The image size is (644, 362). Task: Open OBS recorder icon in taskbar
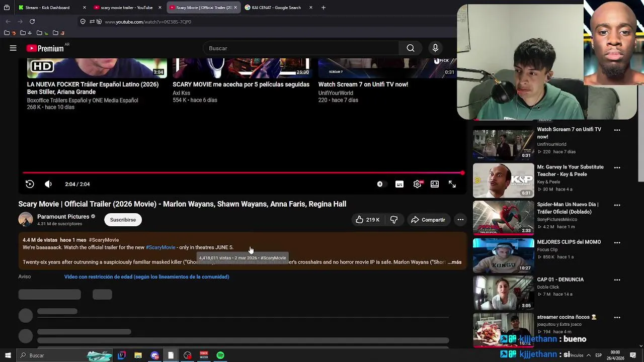pyautogui.click(x=188, y=355)
